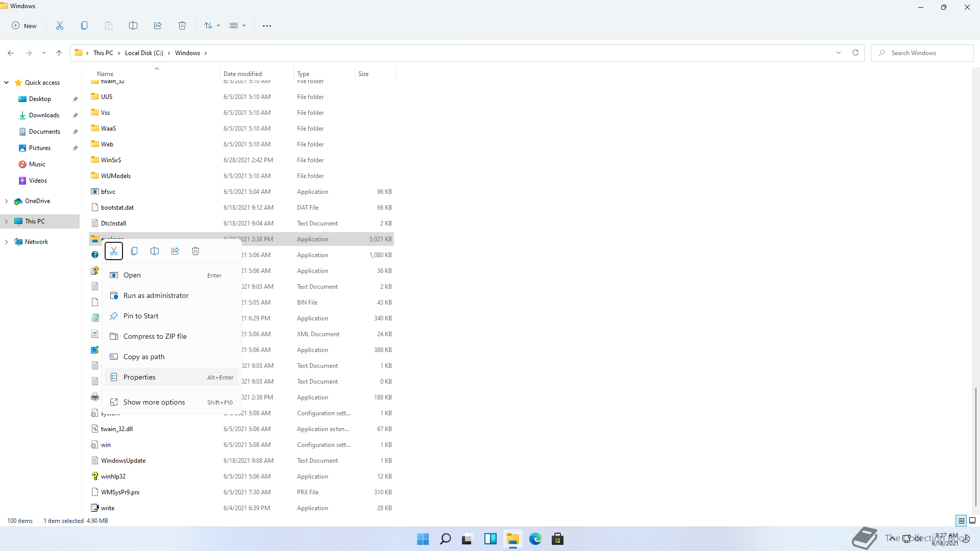Screen dimensions: 980x551
Task: Click the Rename icon in the top toolbar
Action: tap(133, 26)
